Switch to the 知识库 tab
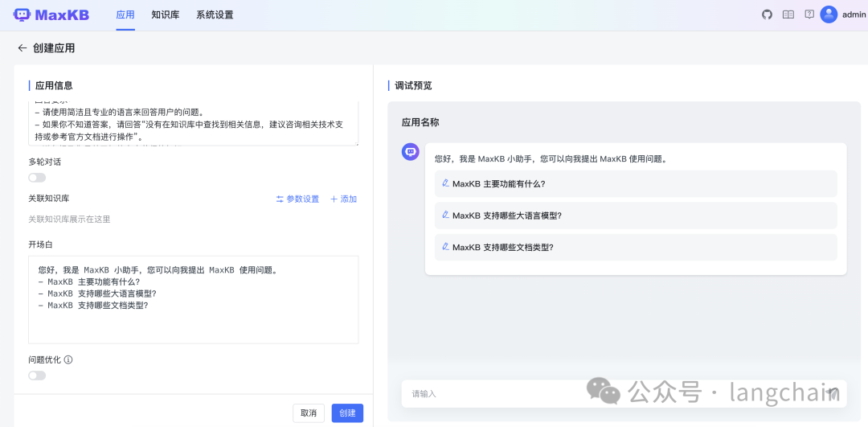This screenshot has width=868, height=427. (165, 15)
